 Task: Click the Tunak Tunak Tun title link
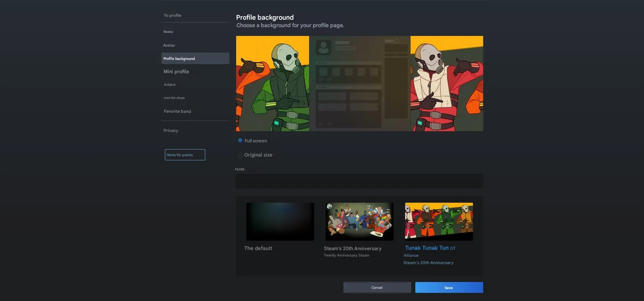point(427,248)
